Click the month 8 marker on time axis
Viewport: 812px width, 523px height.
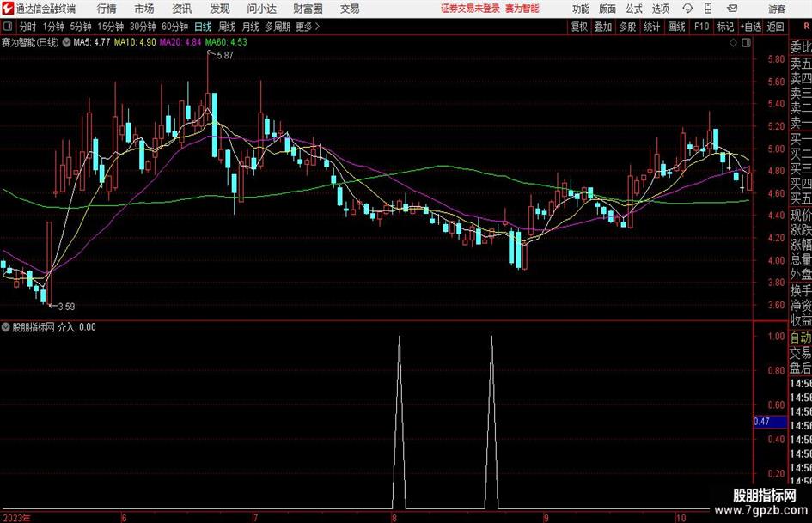point(394,518)
